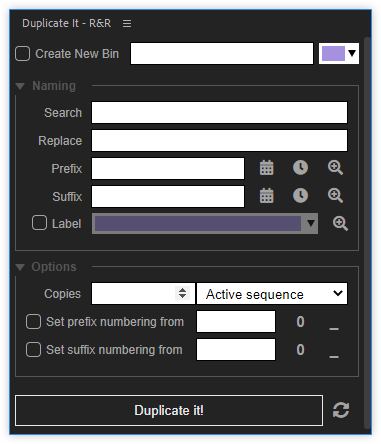The height and width of the screenshot is (444, 381).
Task: Focus the Replace text field
Action: tap(219, 141)
